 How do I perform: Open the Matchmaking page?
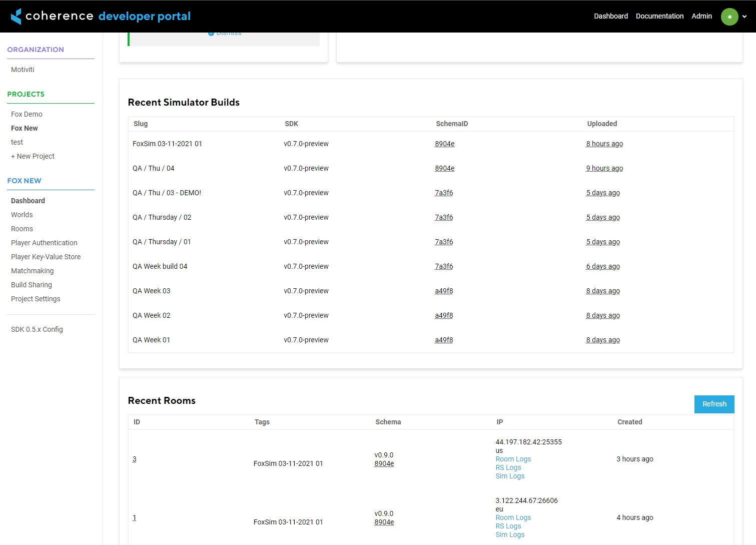(32, 271)
